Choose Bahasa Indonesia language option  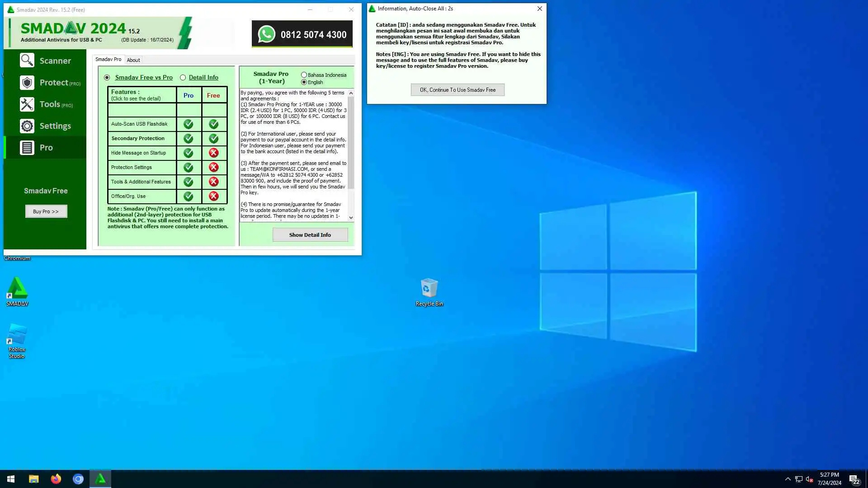tap(304, 75)
